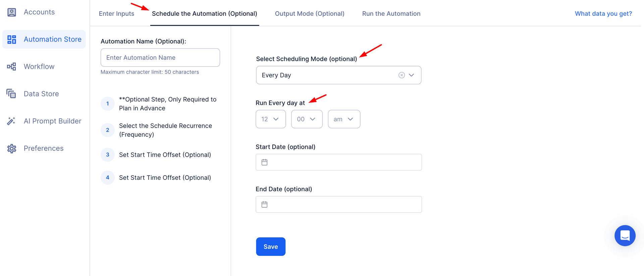
Task: Go to the Run the Automation tab
Action: point(391,14)
